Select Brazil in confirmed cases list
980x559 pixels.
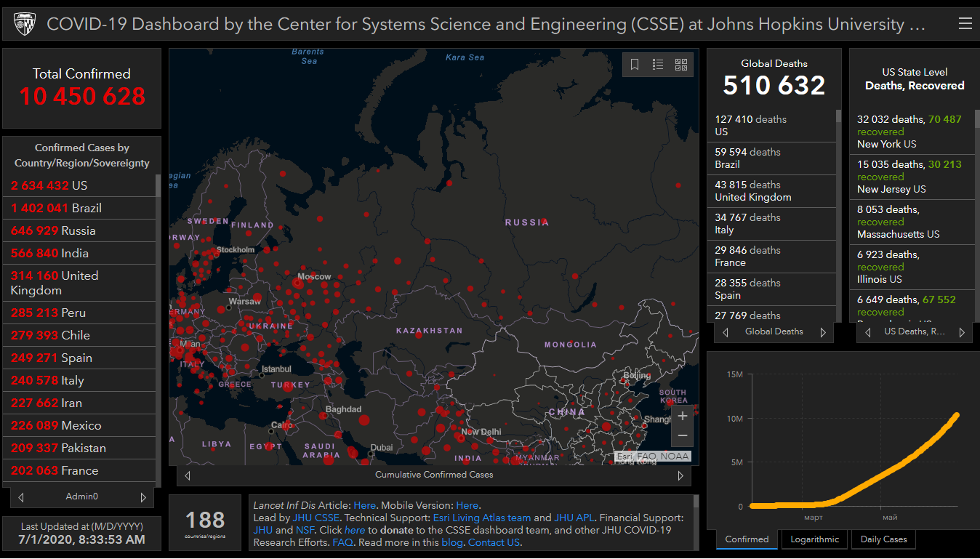click(80, 208)
